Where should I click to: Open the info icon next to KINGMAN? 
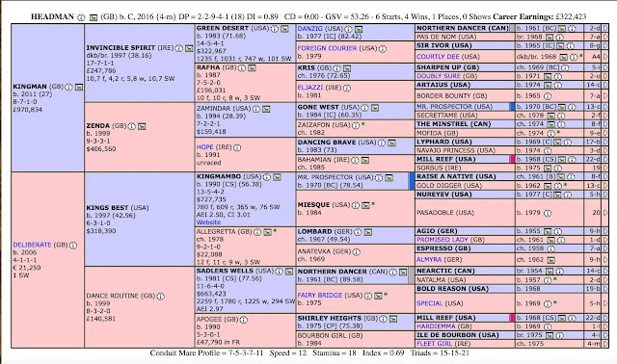pos(68,87)
